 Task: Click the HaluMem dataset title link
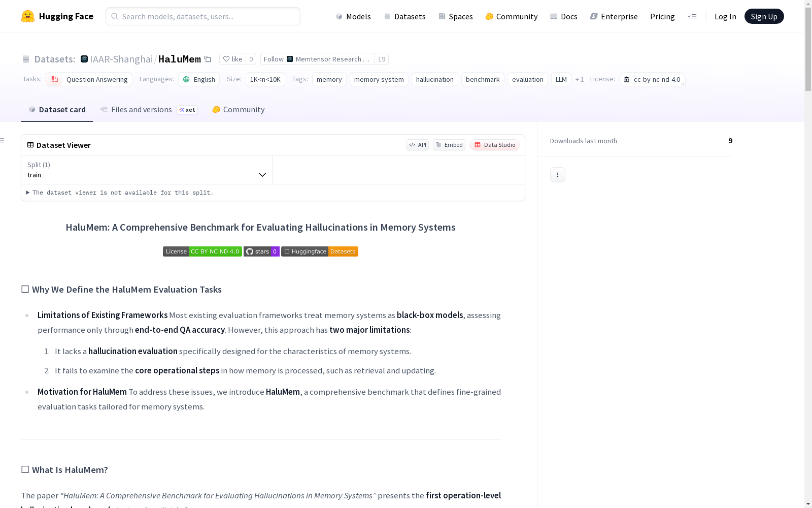(x=180, y=59)
